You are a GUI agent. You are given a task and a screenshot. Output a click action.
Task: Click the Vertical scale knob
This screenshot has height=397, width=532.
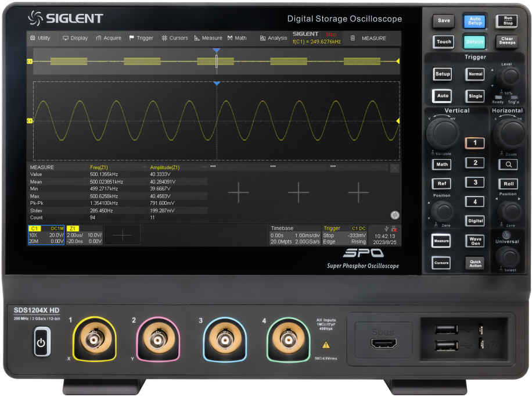pos(443,133)
